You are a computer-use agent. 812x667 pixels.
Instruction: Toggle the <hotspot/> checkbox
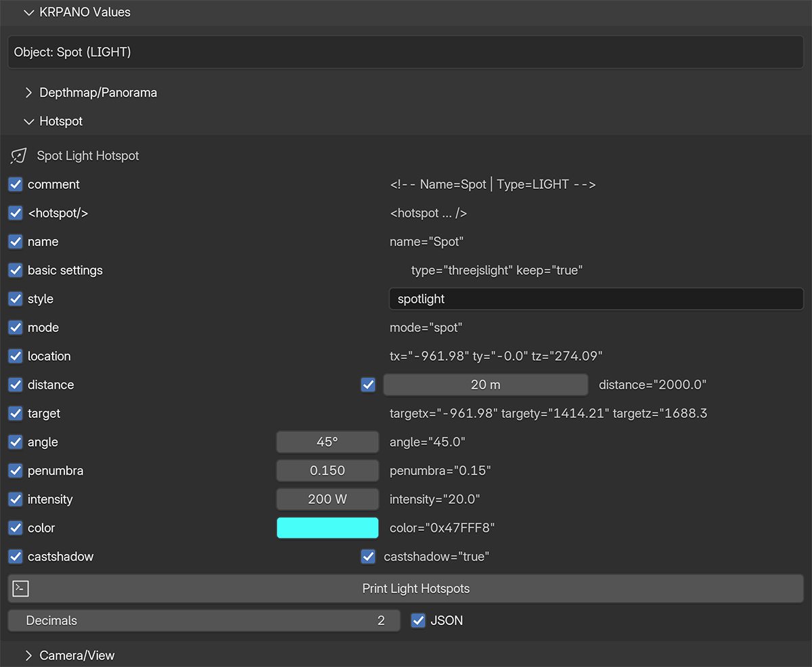point(16,213)
